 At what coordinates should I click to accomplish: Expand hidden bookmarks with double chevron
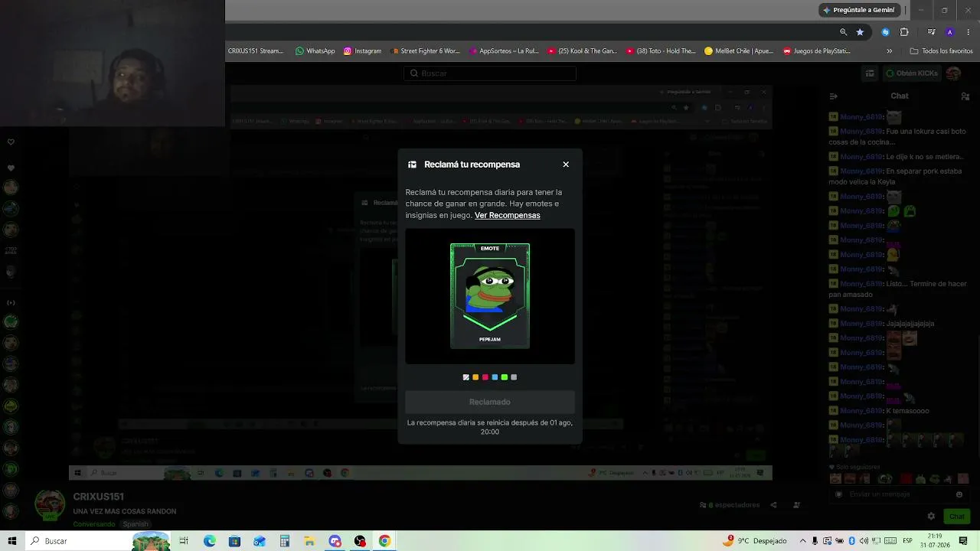click(x=889, y=51)
